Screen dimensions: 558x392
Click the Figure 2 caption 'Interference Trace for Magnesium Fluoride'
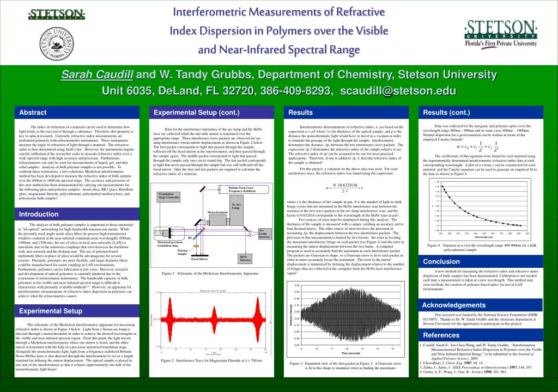click(x=211, y=360)
